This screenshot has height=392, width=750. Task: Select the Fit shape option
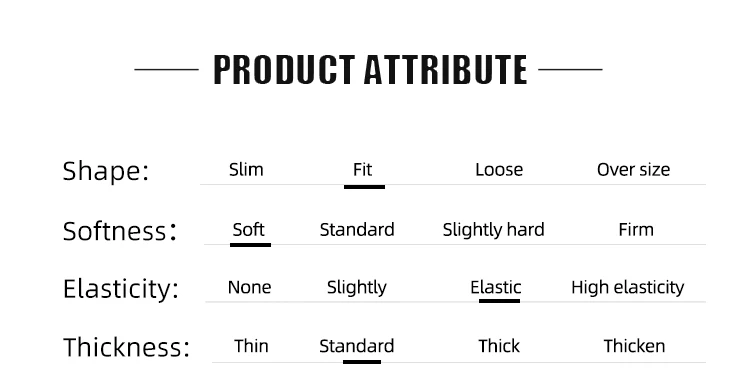pos(363,170)
